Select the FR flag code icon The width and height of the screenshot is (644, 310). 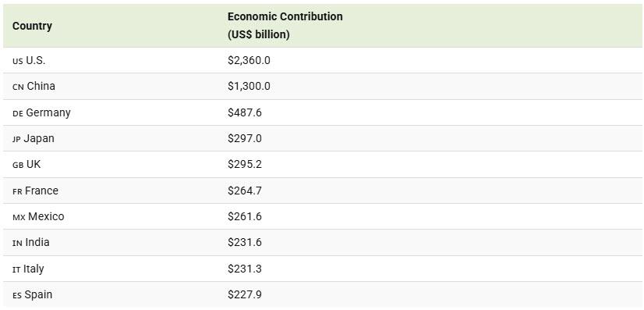(x=17, y=191)
